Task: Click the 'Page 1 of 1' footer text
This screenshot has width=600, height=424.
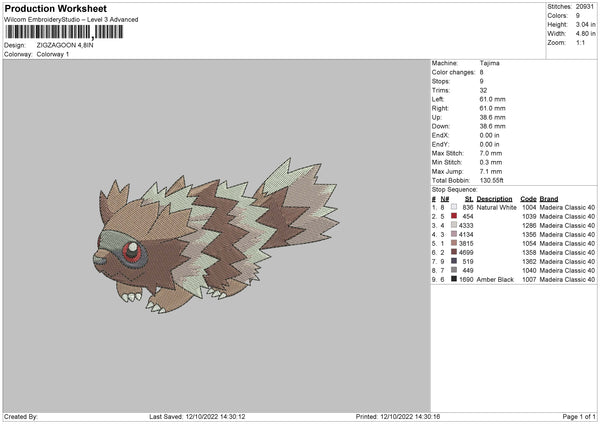Action: 579,417
